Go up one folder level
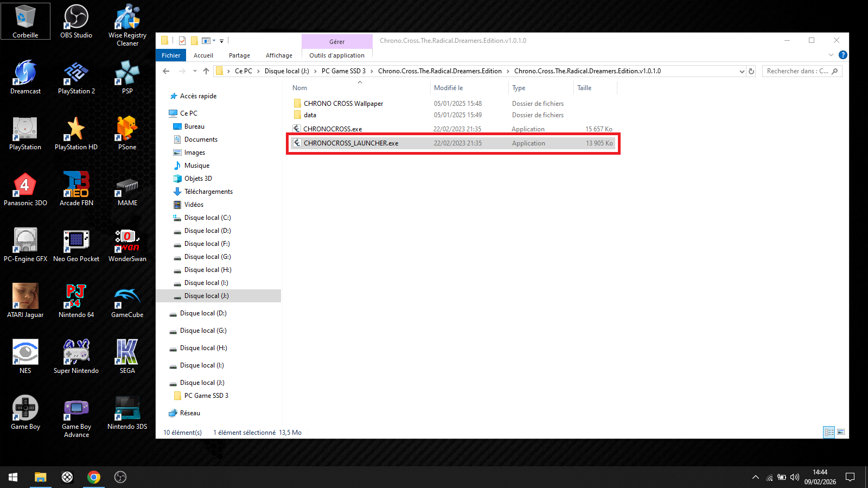The width and height of the screenshot is (868, 488). [206, 71]
